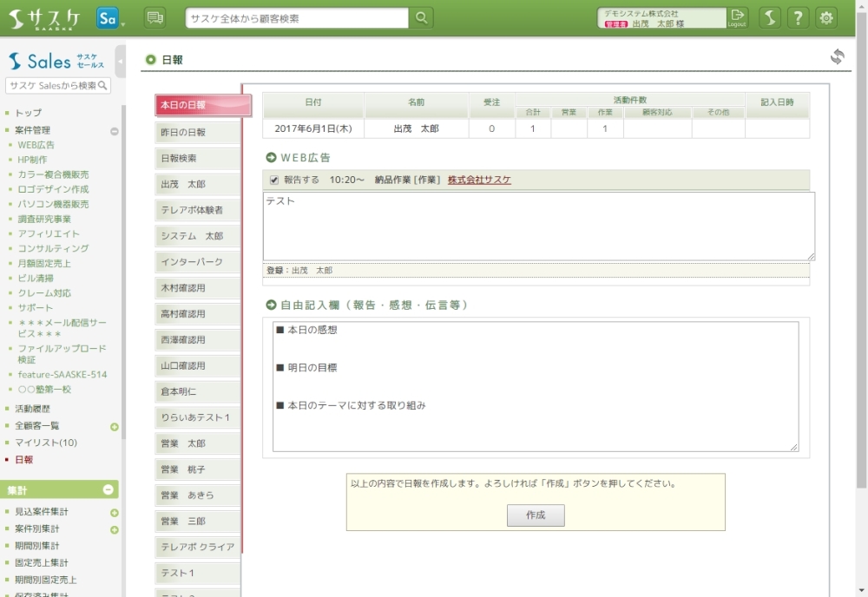Screen dimensions: 868x597
Task: Click the Saaske S icon button in header
Action: (x=769, y=18)
